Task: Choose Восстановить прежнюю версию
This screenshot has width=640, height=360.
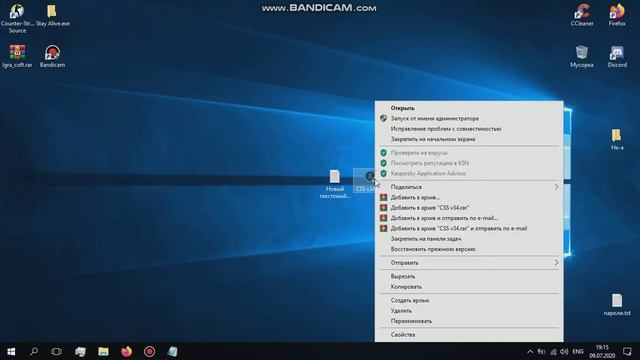Action: pyautogui.click(x=469, y=249)
